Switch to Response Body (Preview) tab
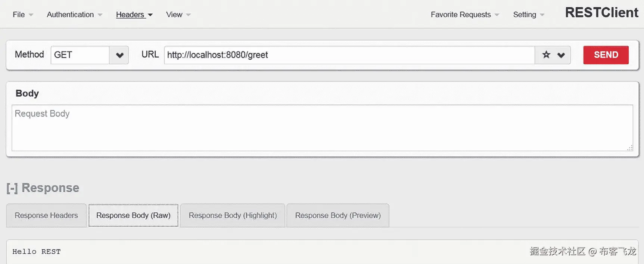This screenshot has width=644, height=264. point(338,215)
